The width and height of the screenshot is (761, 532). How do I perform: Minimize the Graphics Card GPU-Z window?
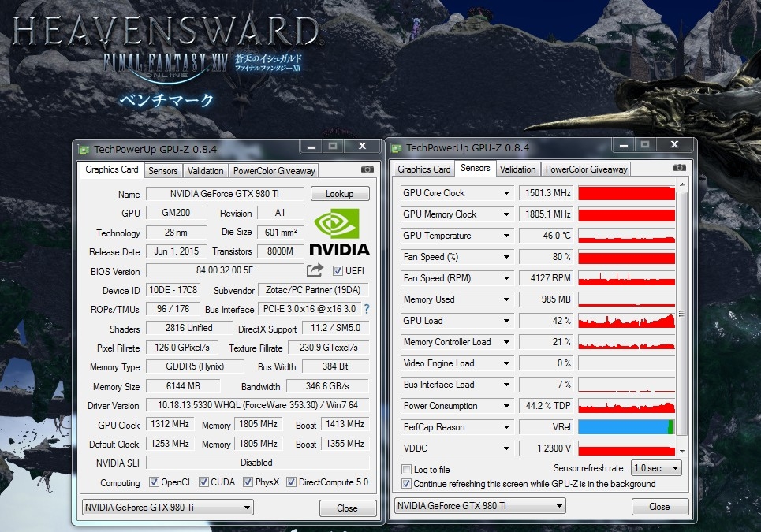pyautogui.click(x=311, y=146)
